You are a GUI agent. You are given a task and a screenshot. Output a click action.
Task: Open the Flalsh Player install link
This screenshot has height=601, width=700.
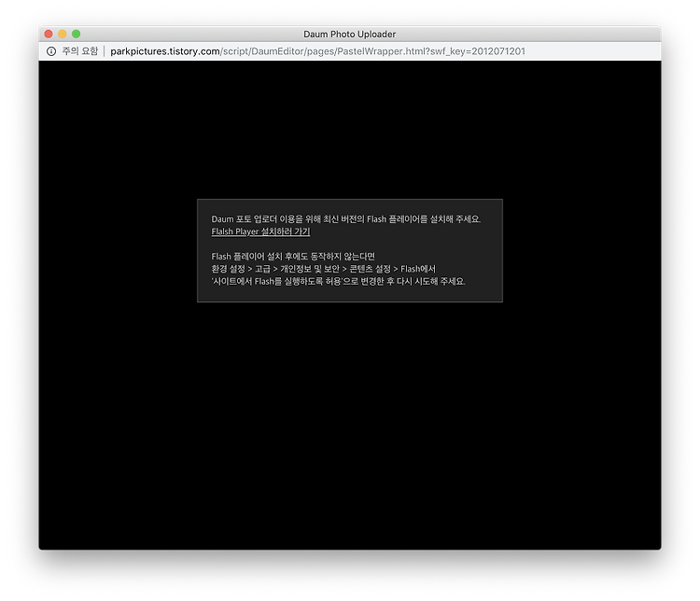pos(260,231)
